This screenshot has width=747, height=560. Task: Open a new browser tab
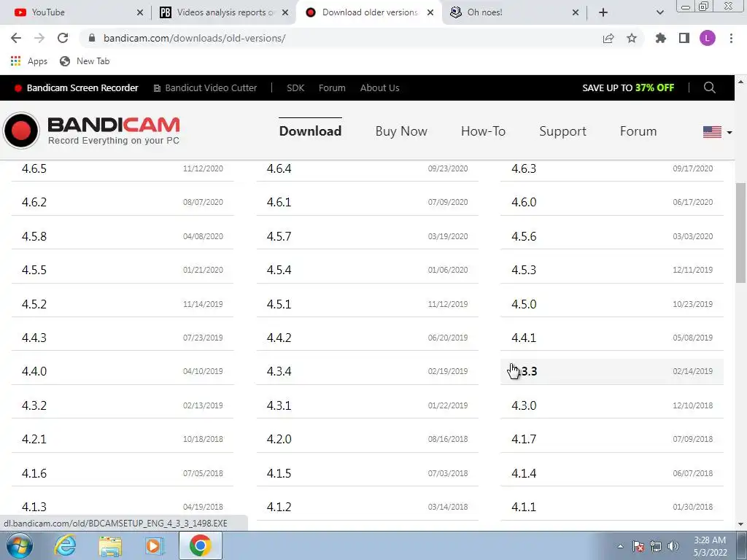603,12
